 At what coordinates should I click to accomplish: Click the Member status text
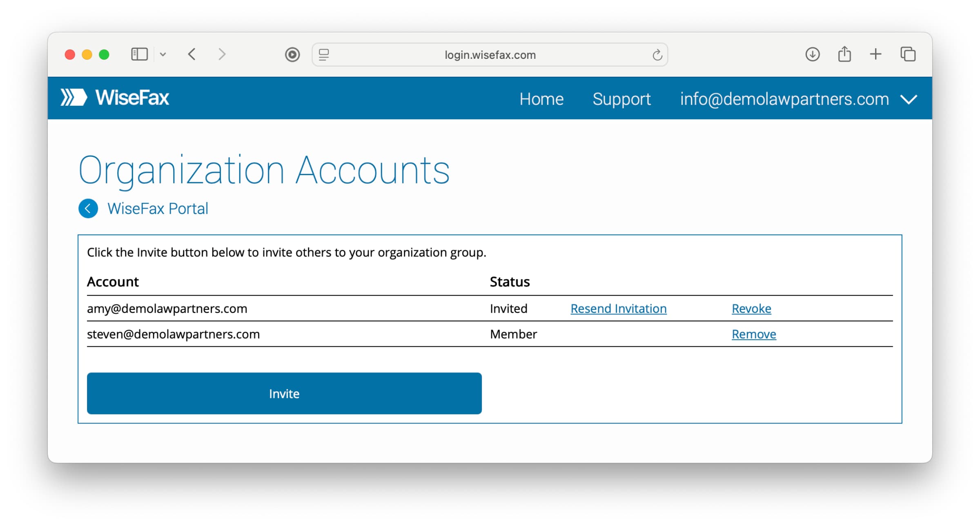[x=513, y=334]
